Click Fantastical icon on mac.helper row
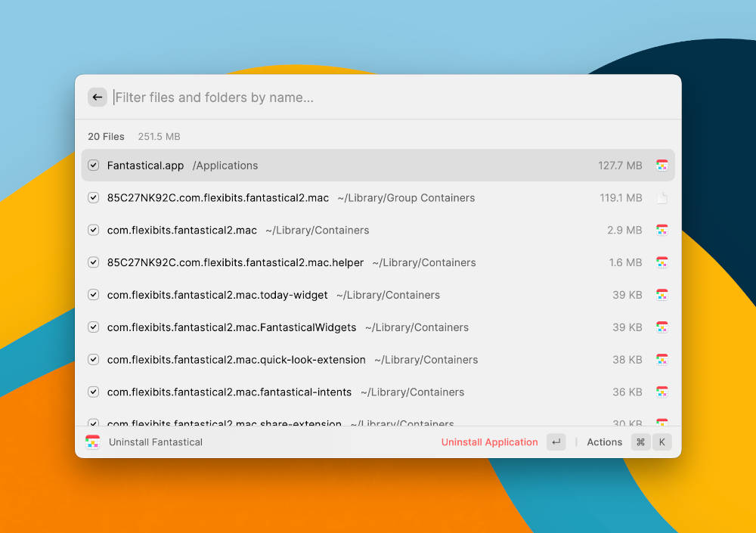Screen dimensions: 756x533 pos(662,262)
